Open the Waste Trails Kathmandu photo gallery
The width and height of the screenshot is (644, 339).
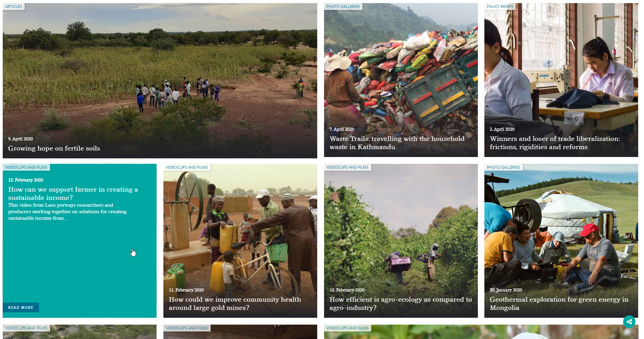397,143
